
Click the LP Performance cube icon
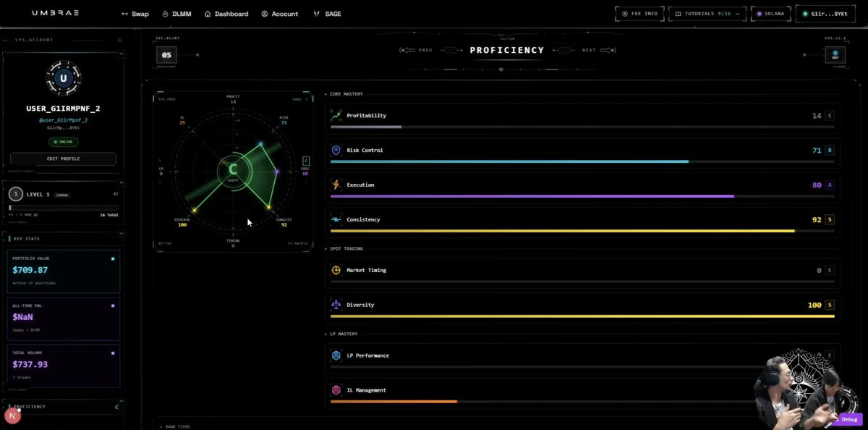[336, 355]
